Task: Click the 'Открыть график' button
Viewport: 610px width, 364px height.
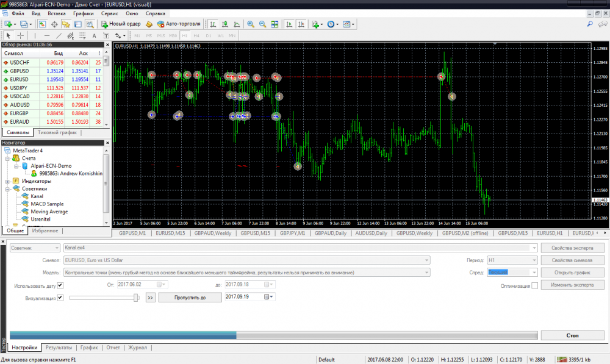Action: [572, 273]
